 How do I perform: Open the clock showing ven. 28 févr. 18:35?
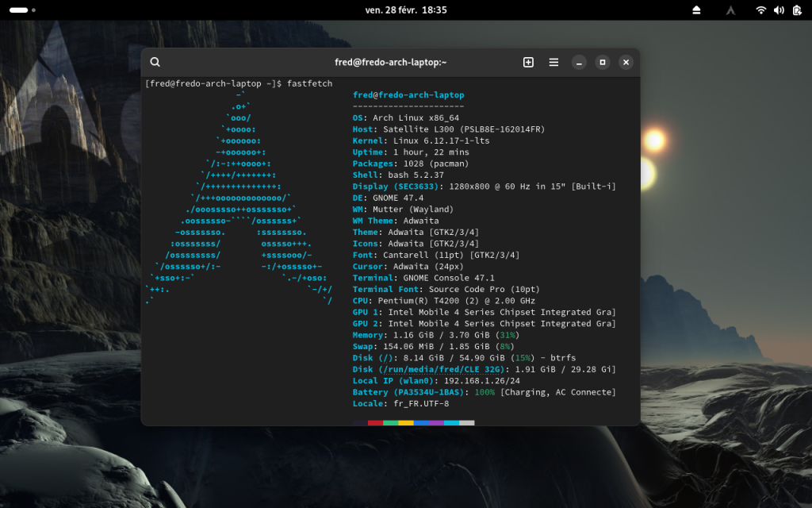pyautogui.click(x=406, y=10)
